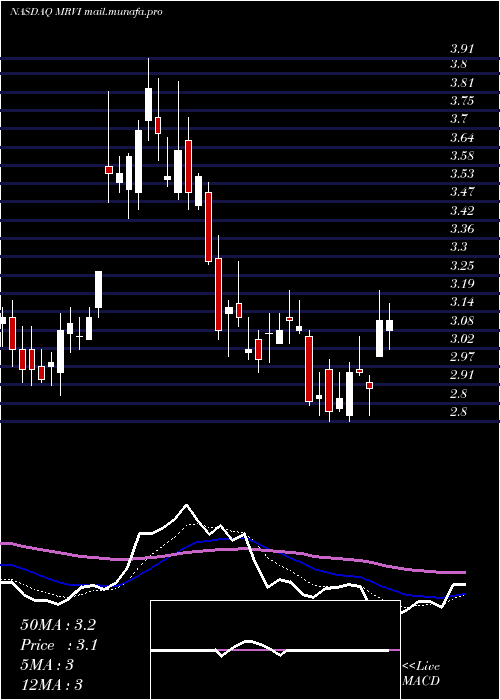This screenshot has width=500, height=700.
Task: Pick the 3.64 price label
Action: point(462,137)
